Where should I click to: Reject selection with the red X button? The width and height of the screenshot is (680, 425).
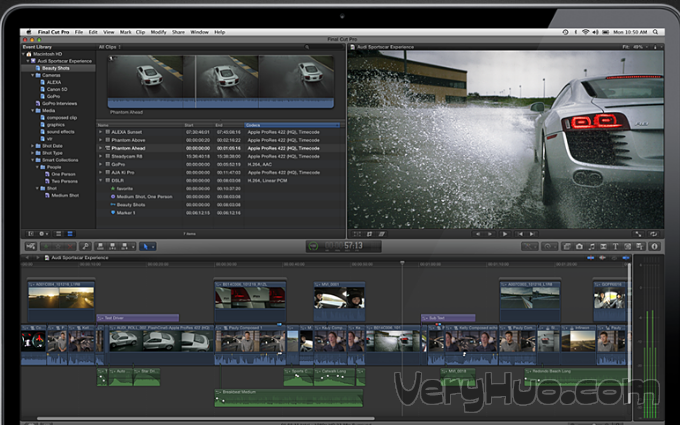(x=70, y=246)
